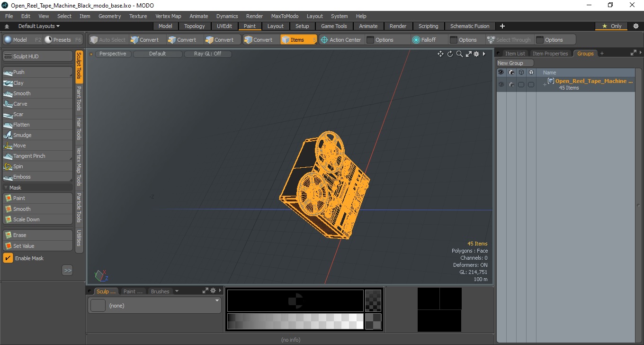This screenshot has height=345, width=644.
Task: Select the Push sculpt tool
Action: click(x=37, y=72)
